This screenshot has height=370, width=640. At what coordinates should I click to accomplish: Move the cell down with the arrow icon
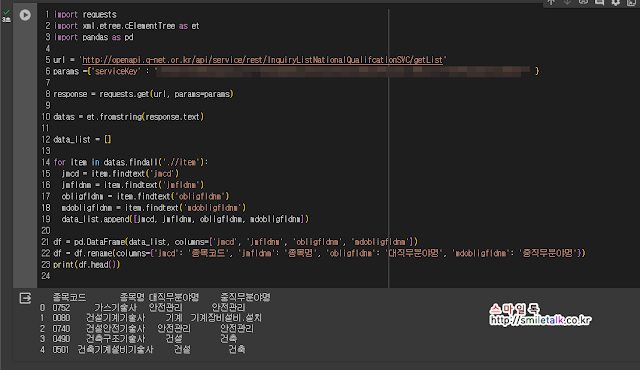[567, 2]
